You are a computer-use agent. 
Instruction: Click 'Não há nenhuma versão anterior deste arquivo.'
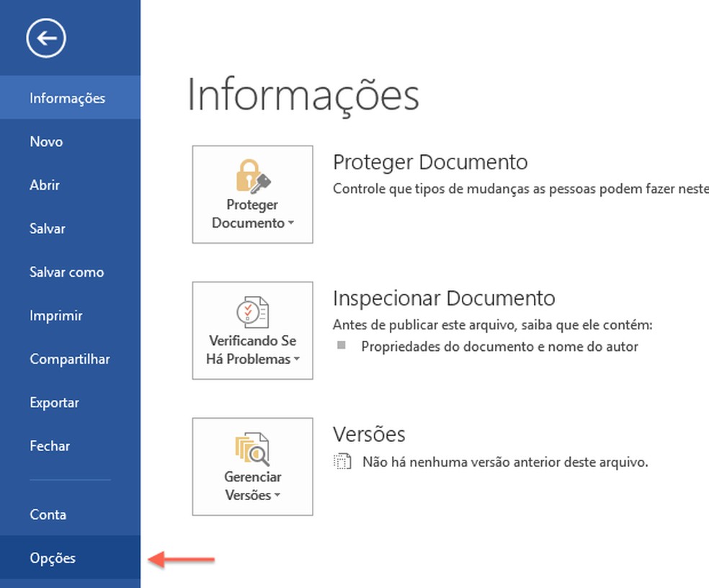(505, 463)
